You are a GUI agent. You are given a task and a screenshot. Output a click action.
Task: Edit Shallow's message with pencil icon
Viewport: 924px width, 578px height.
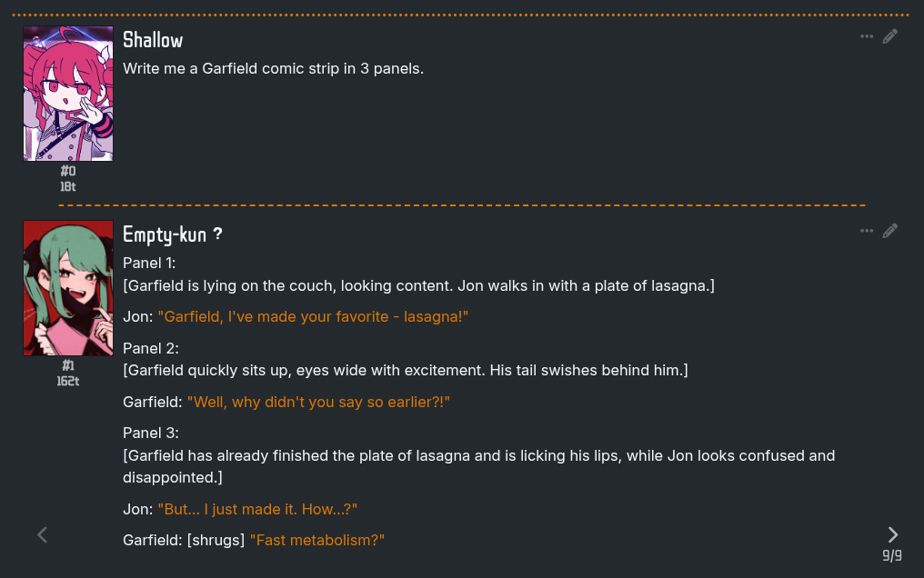click(889, 36)
